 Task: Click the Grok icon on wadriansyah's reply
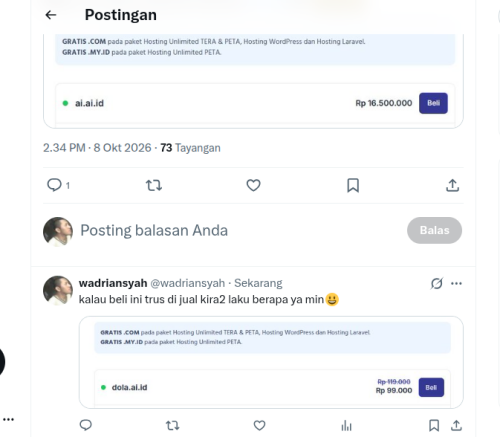[x=437, y=283]
